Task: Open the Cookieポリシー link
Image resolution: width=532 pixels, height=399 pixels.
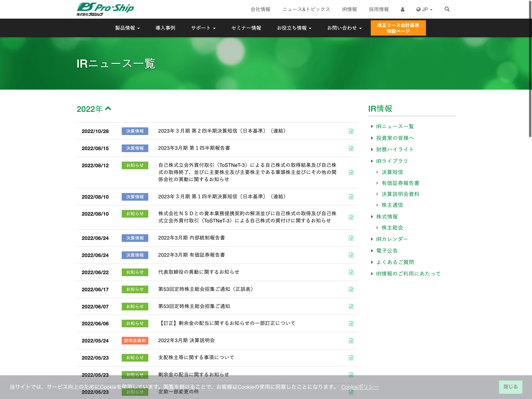Action: [x=360, y=387]
